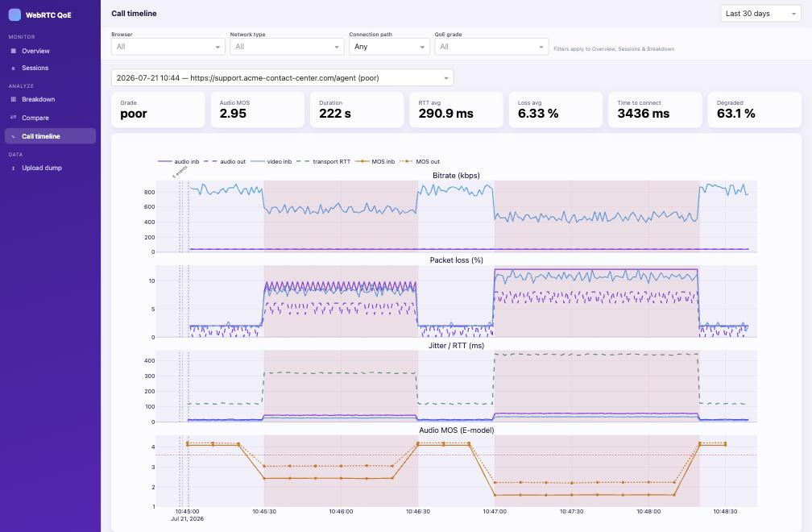The width and height of the screenshot is (812, 532).
Task: Click the Jul 21, 2026 date label
Action: tap(188, 518)
